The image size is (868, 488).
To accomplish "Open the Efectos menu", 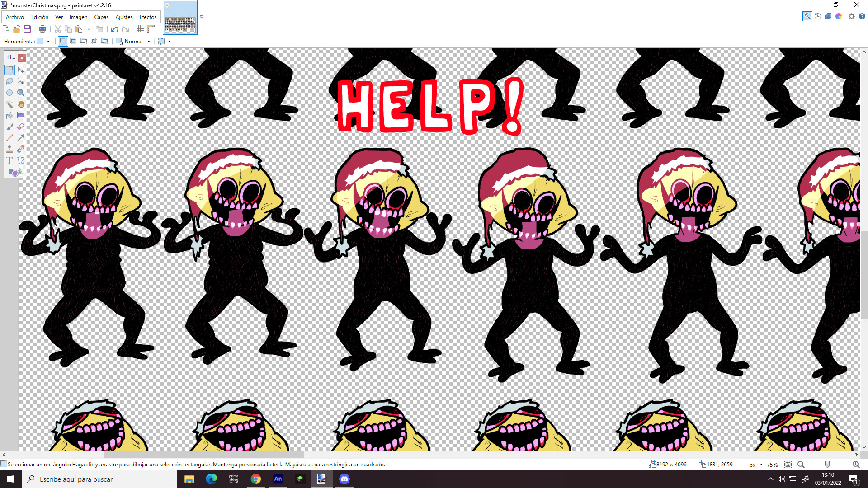I will tap(148, 17).
